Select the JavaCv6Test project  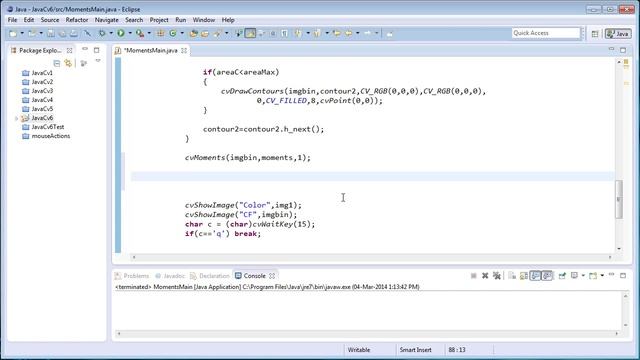pos(48,127)
